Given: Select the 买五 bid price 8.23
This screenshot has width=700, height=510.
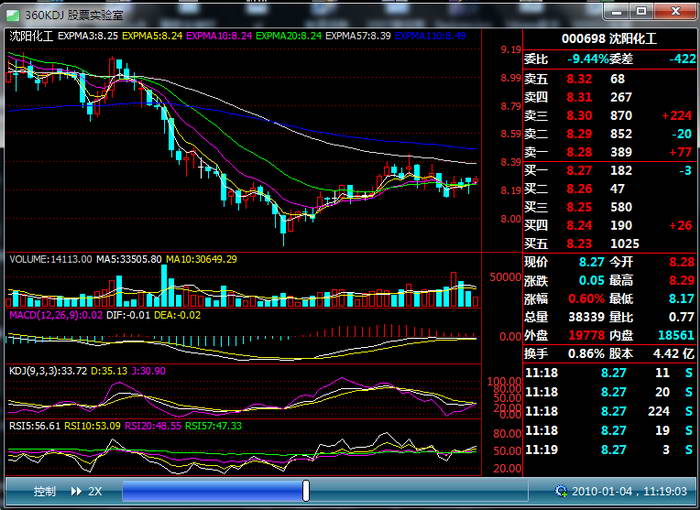Looking at the screenshot, I should pos(579,244).
